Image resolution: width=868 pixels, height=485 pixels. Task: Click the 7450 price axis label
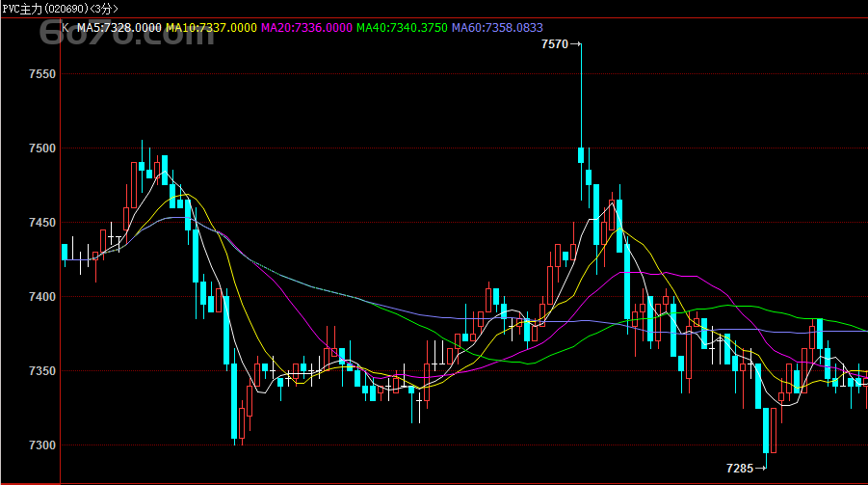point(42,223)
